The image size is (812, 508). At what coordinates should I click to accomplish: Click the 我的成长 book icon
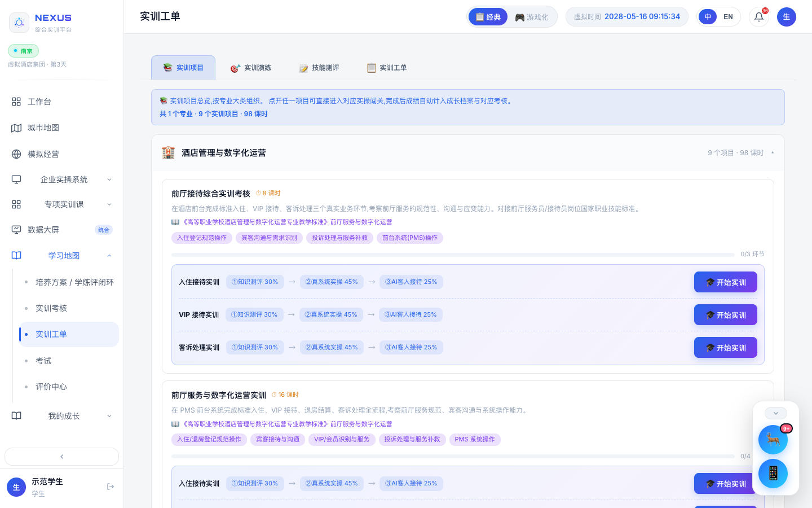[x=16, y=416]
